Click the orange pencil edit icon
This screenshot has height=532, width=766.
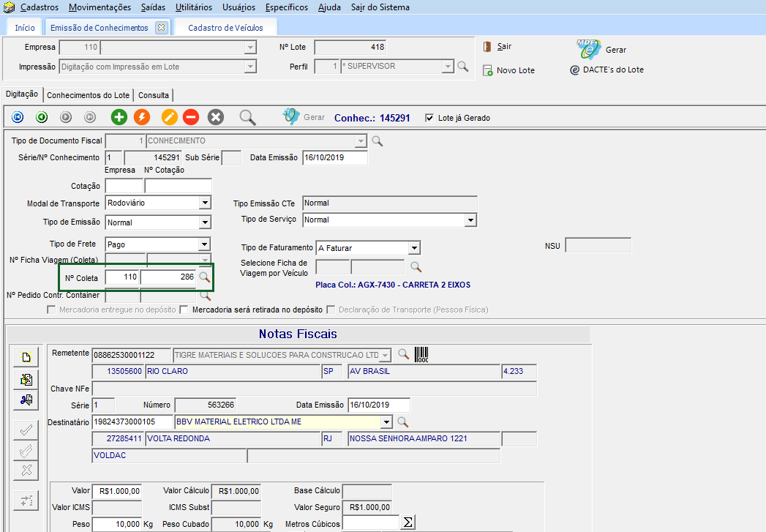click(x=170, y=117)
